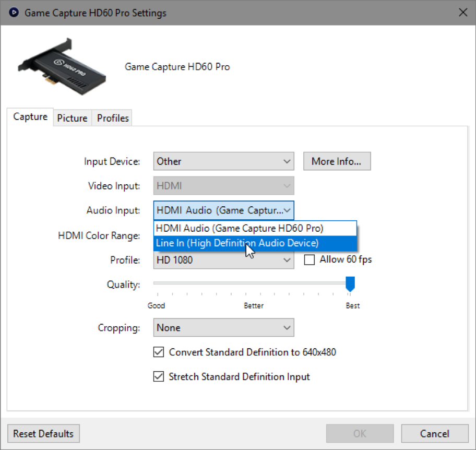The image size is (476, 450).
Task: Disable Stretch Standard Definition Input
Action: click(159, 376)
